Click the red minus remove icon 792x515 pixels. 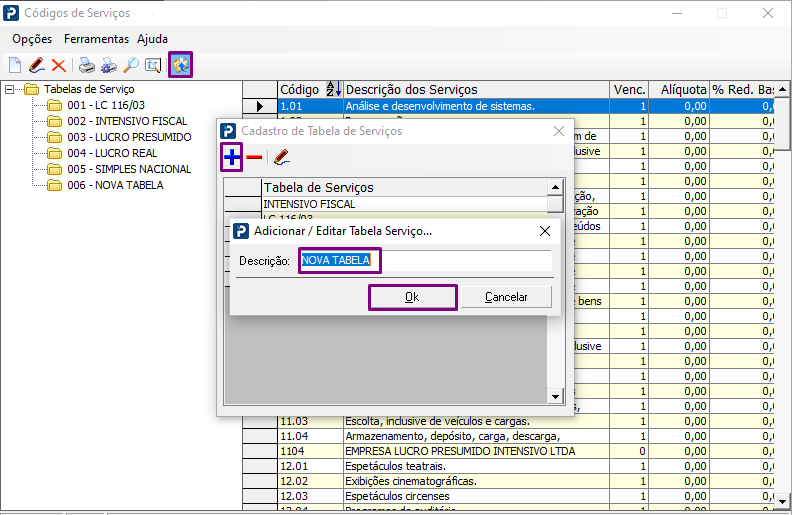coord(254,158)
